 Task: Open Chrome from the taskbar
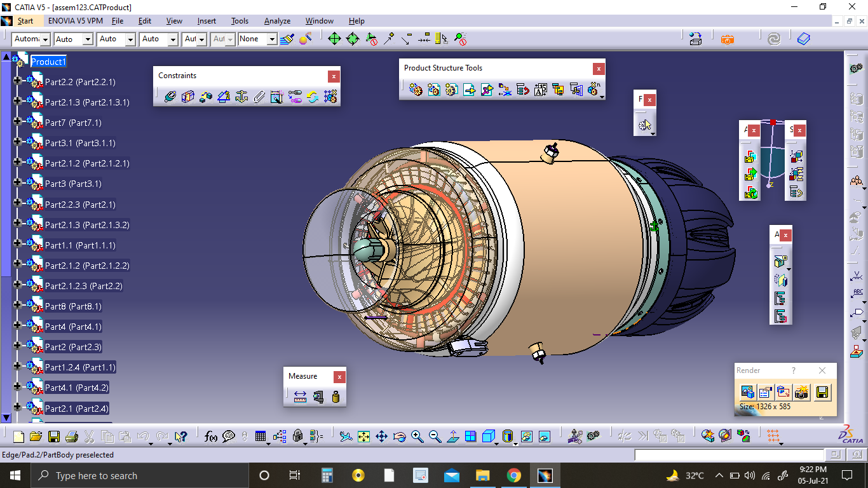(514, 475)
